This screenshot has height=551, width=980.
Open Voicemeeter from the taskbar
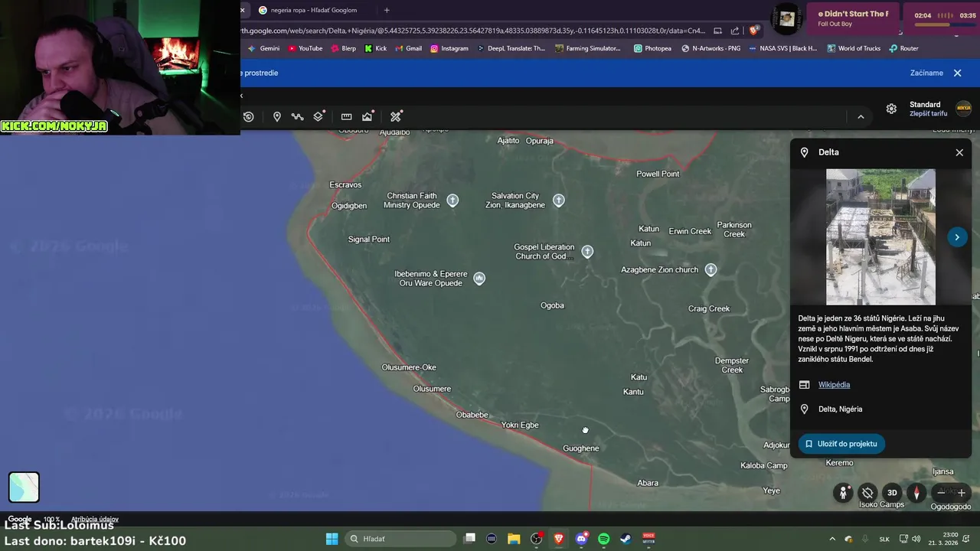648,539
